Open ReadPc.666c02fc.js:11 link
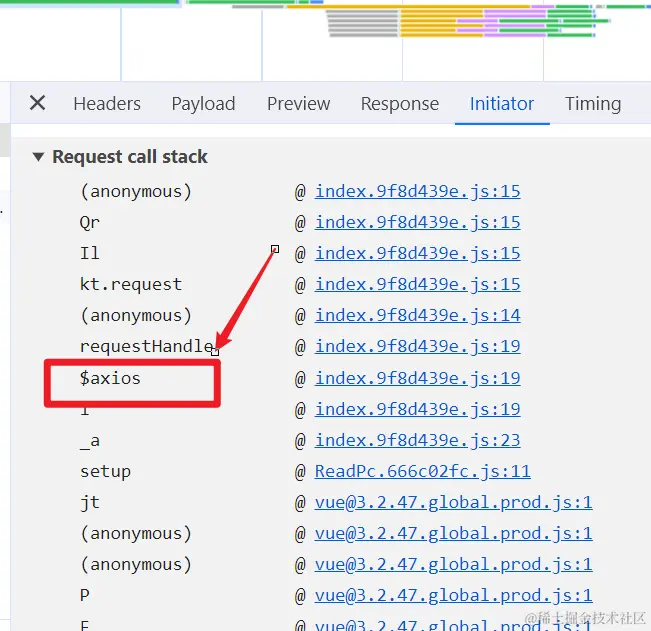The height and width of the screenshot is (631, 651). pyautogui.click(x=423, y=472)
